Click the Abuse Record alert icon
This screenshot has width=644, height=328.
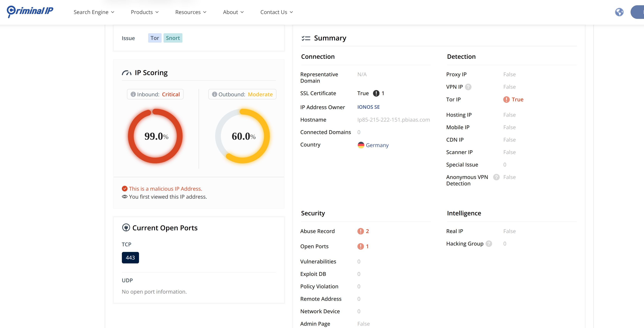(x=361, y=231)
